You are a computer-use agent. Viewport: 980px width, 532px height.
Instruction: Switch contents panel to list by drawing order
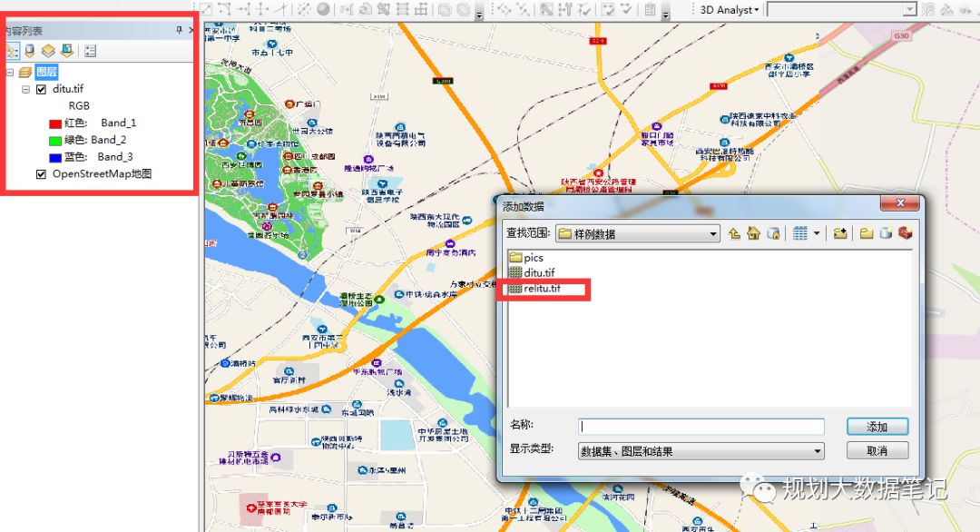pyautogui.click(x=12, y=51)
